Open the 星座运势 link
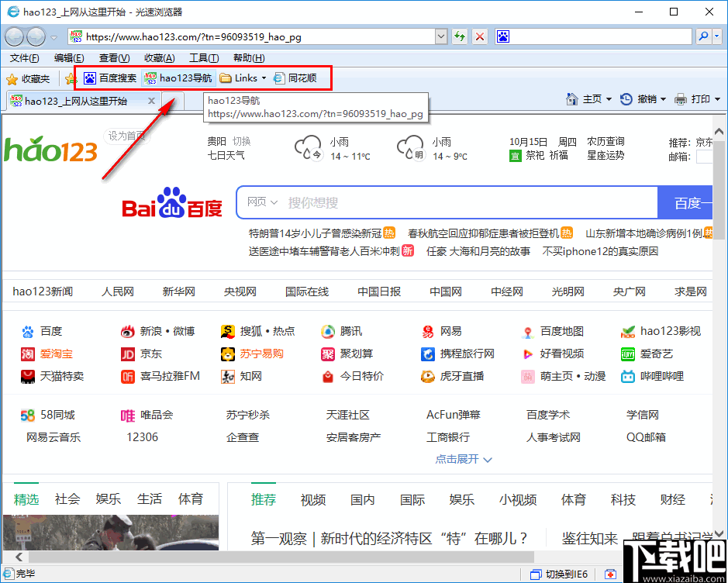 pos(606,155)
